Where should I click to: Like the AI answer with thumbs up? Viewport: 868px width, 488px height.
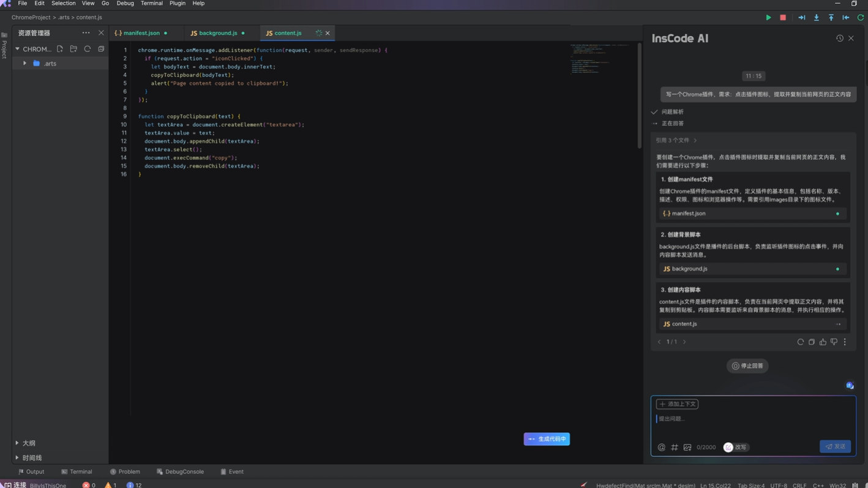(823, 342)
